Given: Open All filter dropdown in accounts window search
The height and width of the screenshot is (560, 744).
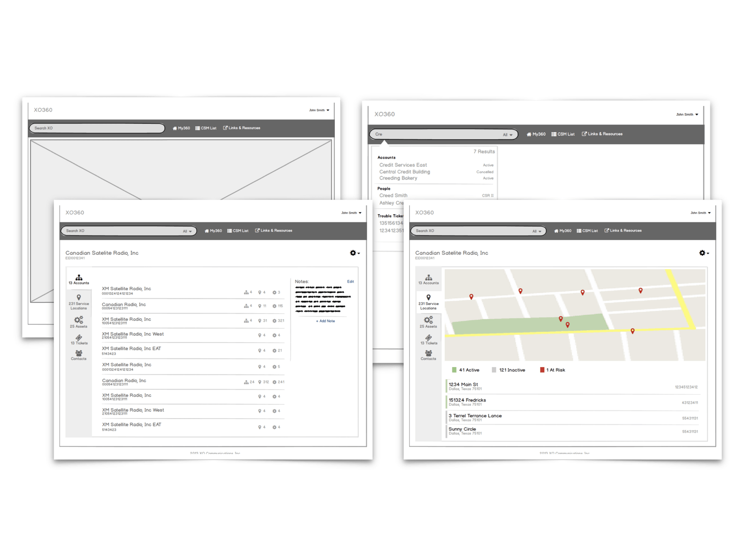Looking at the screenshot, I should click(187, 231).
